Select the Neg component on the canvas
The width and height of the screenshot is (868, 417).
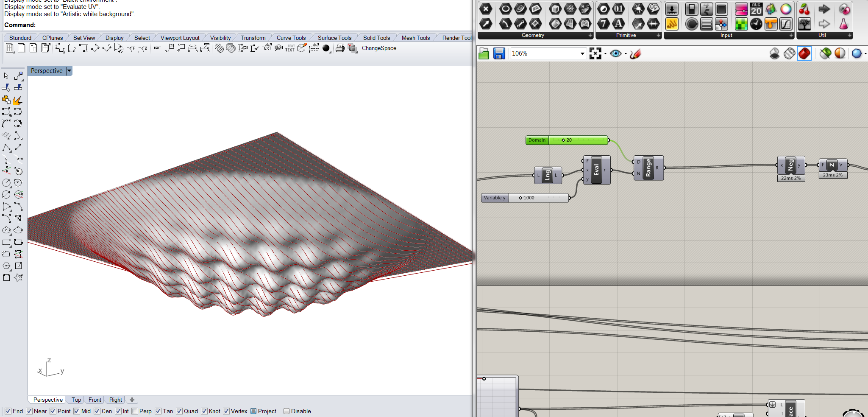[x=791, y=165]
